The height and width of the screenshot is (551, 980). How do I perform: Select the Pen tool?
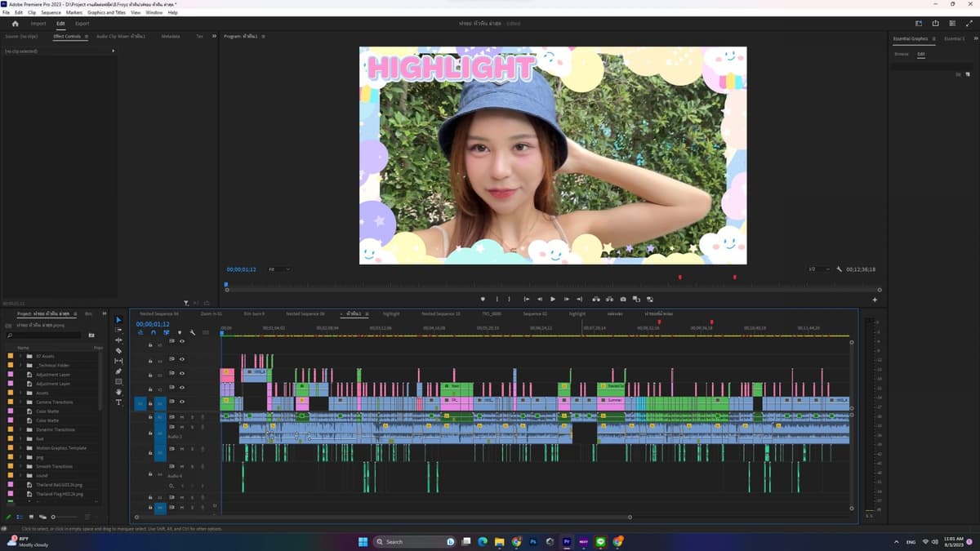118,371
